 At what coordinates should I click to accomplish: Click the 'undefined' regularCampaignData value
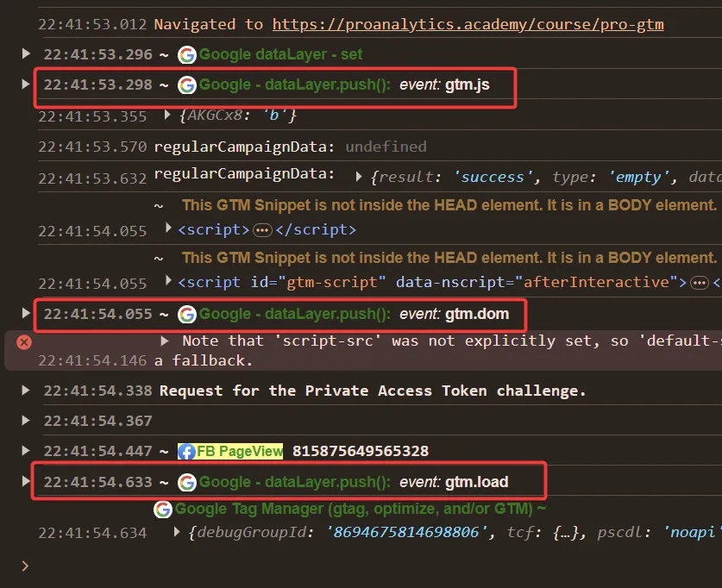386,147
